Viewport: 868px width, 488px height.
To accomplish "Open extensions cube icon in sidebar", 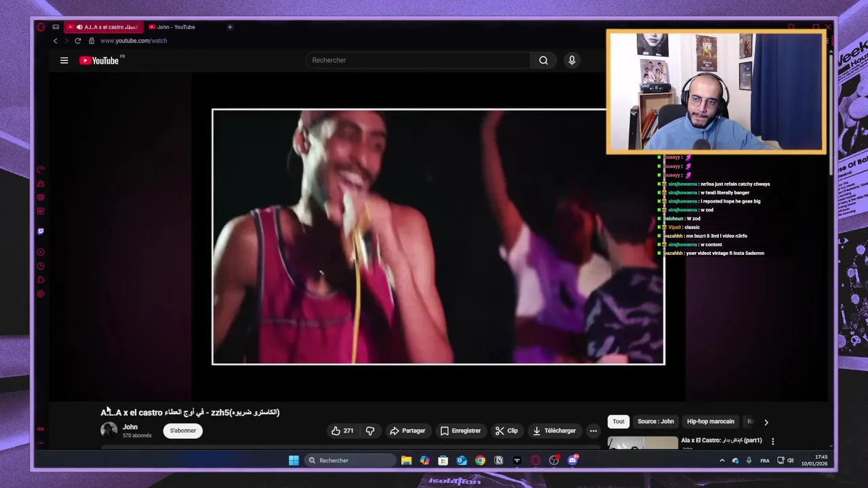I will pyautogui.click(x=41, y=280).
